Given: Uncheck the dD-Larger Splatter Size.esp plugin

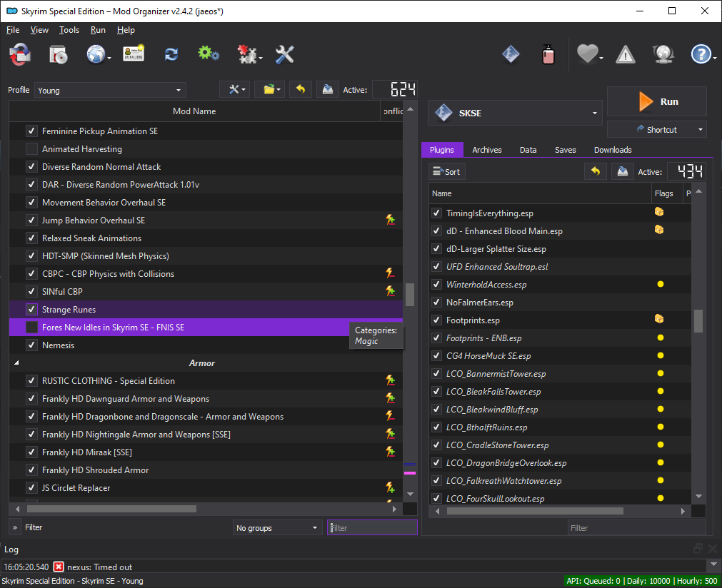Looking at the screenshot, I should [436, 248].
